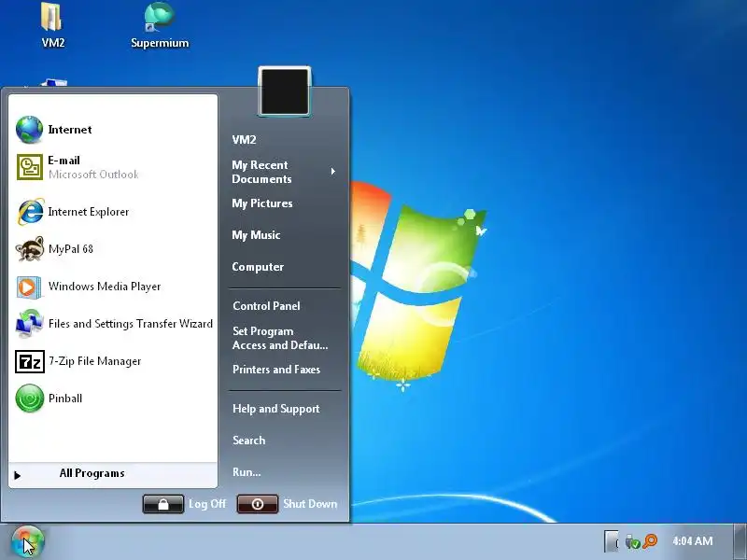The height and width of the screenshot is (560, 747).
Task: Expand the All Programs menu
Action: click(113, 474)
